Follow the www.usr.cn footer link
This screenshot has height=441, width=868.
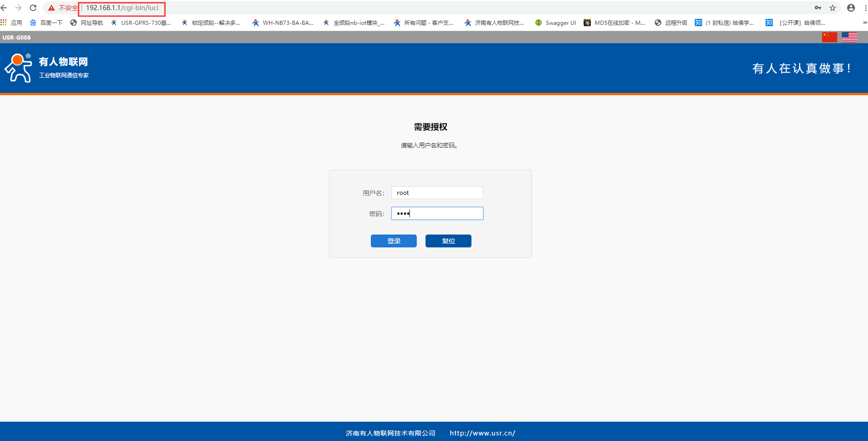pyautogui.click(x=482, y=433)
